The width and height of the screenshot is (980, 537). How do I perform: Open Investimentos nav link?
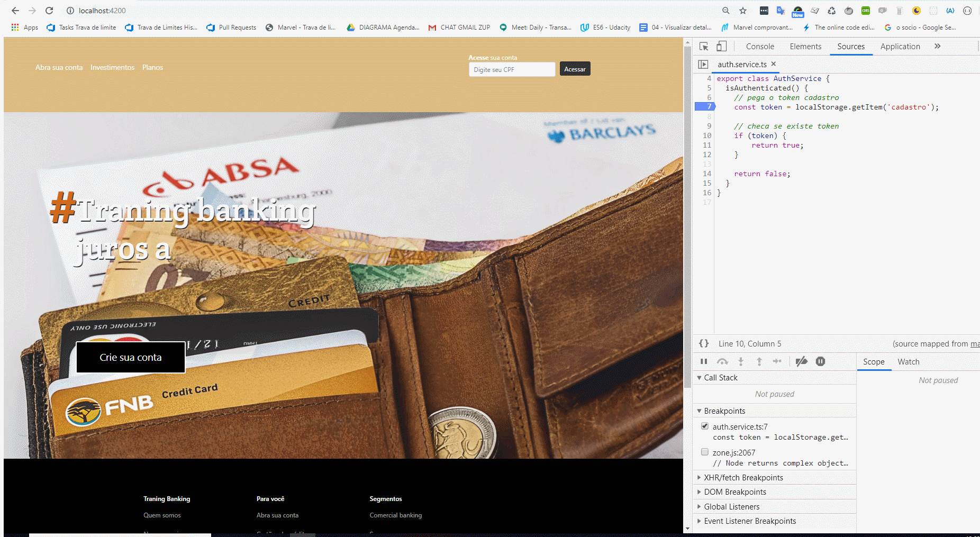point(112,67)
